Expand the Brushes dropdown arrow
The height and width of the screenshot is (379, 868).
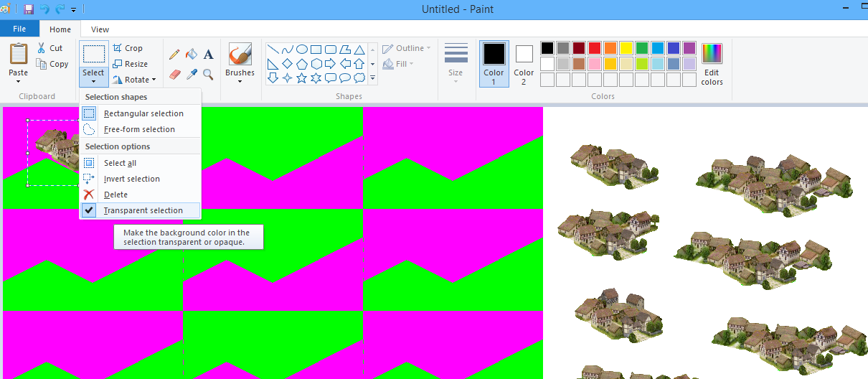pyautogui.click(x=240, y=81)
